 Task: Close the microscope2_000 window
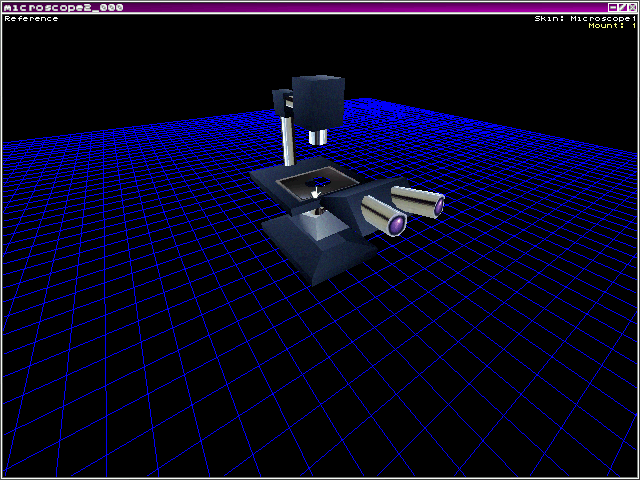tap(632, 7)
